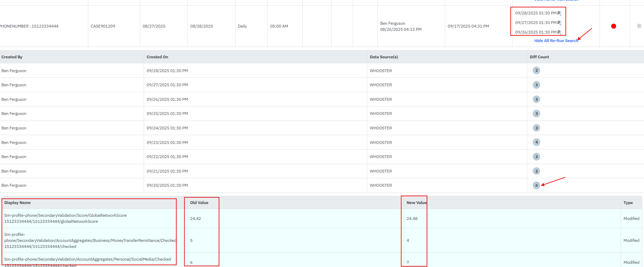
Task: Click the red status dot indicator
Action: pyautogui.click(x=614, y=26)
